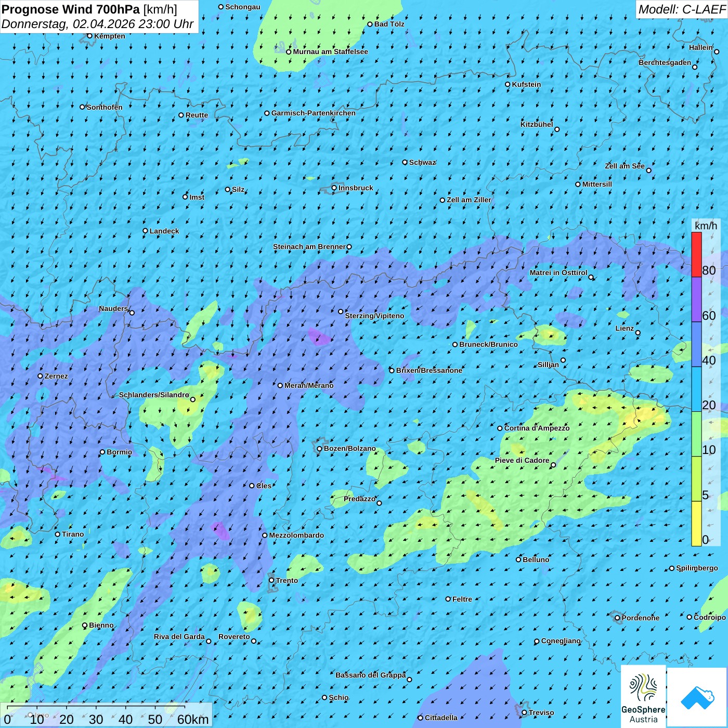Click the 'Bassano del Grappa' label
The image size is (728, 728).
[371, 675]
